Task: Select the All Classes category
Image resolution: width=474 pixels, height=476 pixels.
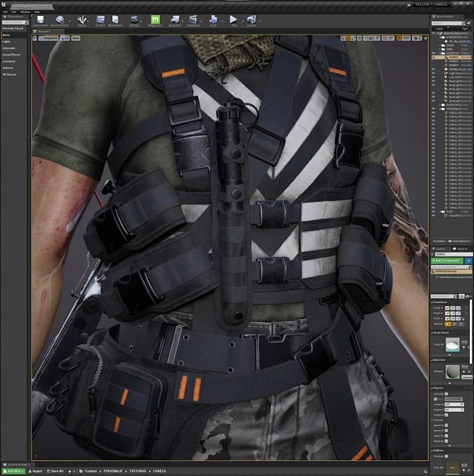Action: 9,75
